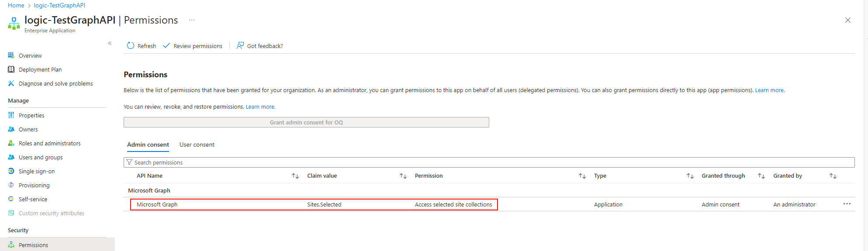Click the Overview grid icon
This screenshot has width=868, height=251.
point(11,55)
